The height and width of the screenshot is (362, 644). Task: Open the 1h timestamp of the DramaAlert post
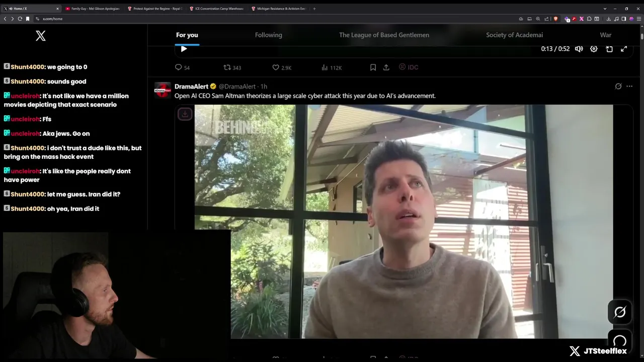pos(264,86)
